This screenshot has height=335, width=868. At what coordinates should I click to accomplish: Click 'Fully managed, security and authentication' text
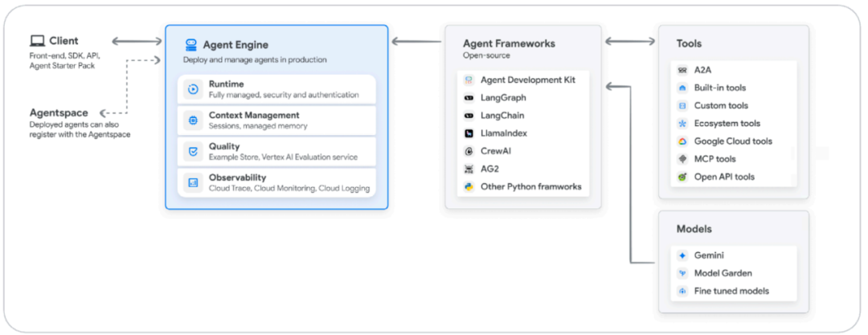[284, 95]
